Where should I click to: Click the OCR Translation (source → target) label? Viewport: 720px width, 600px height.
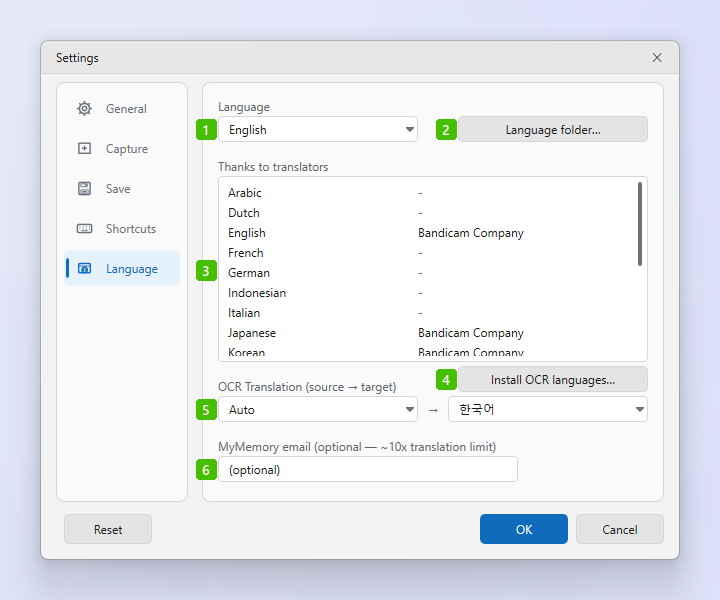coord(307,387)
